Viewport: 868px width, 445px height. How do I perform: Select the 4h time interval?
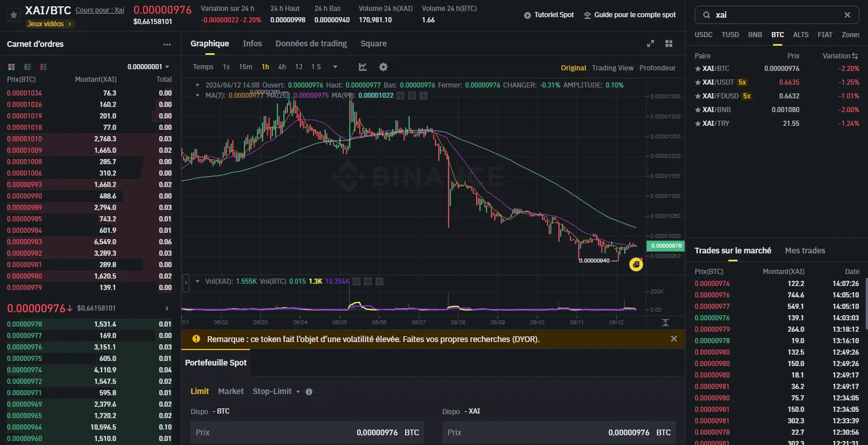click(282, 67)
